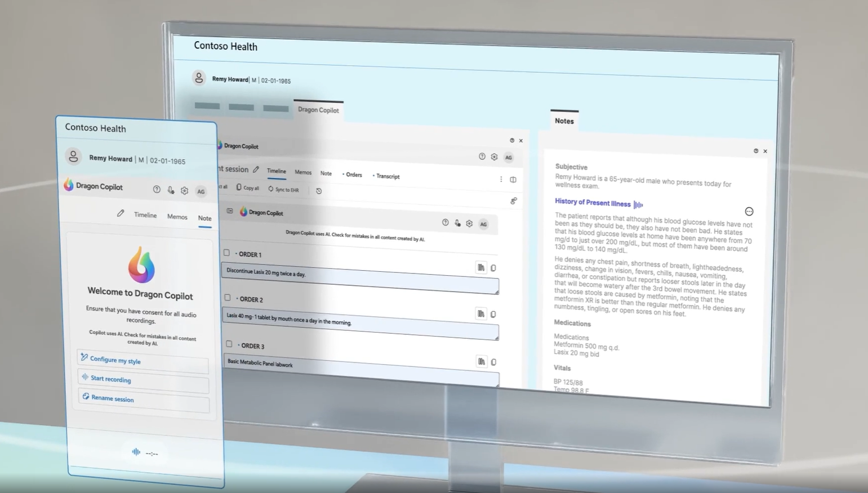Select the Notes tab on the monitor
This screenshot has width=868, height=493.
pyautogui.click(x=564, y=120)
